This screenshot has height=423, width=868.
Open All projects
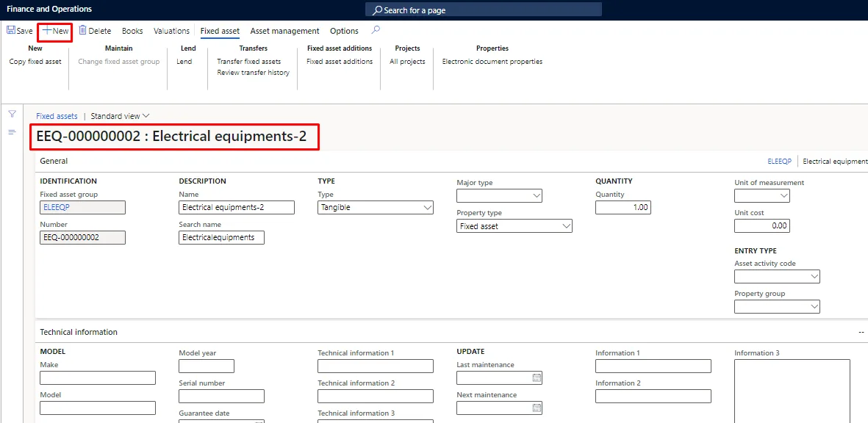pyautogui.click(x=407, y=62)
